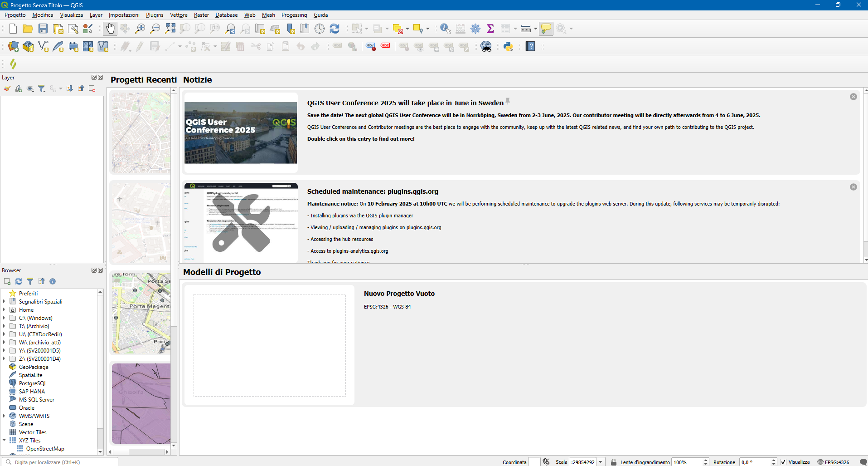Toggle the scale lock padlock icon

(x=613, y=462)
